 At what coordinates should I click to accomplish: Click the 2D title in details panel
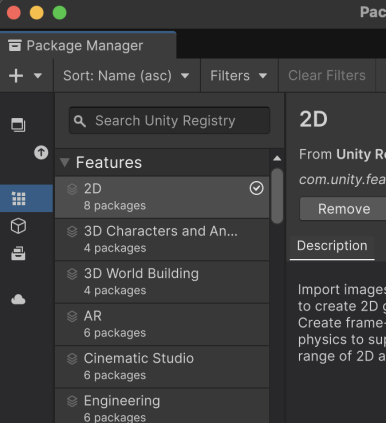[x=313, y=119]
